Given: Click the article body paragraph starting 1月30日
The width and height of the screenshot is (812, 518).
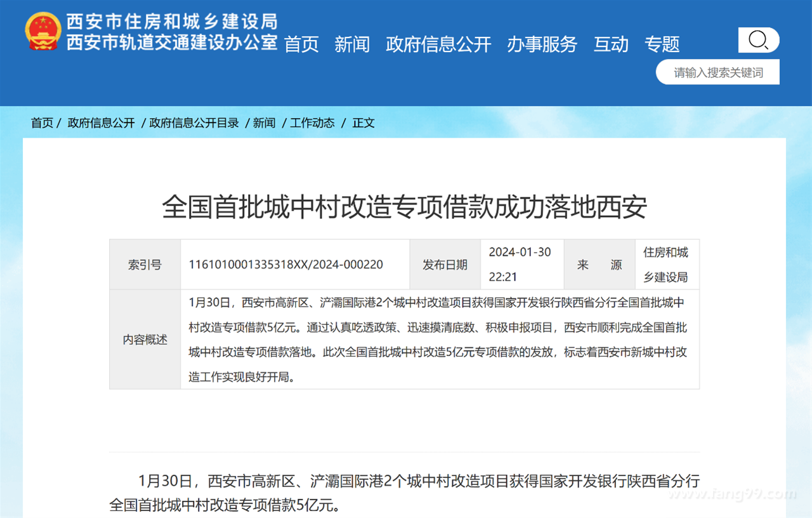Looking at the screenshot, I should [405, 493].
